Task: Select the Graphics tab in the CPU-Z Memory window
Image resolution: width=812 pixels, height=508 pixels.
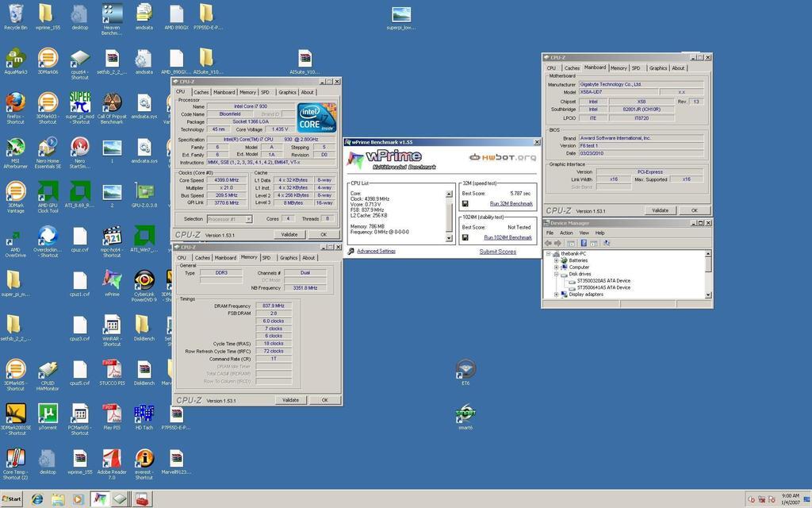Action: (289, 258)
